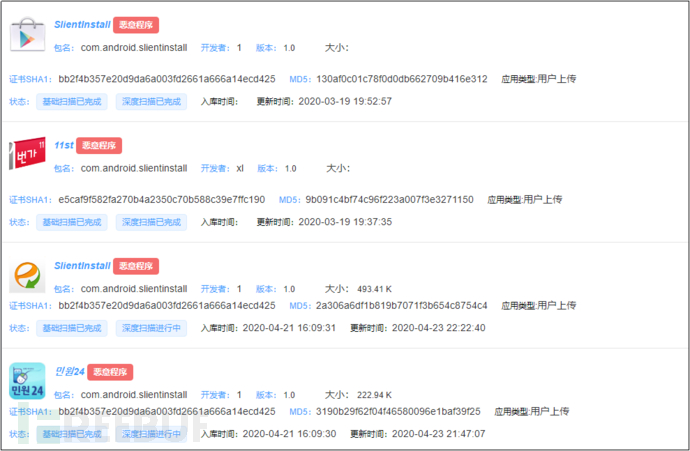Select MD5 value 9b091c4bf74c96f223a007f3e3271150
The height and width of the screenshot is (451, 690).
[x=389, y=200]
